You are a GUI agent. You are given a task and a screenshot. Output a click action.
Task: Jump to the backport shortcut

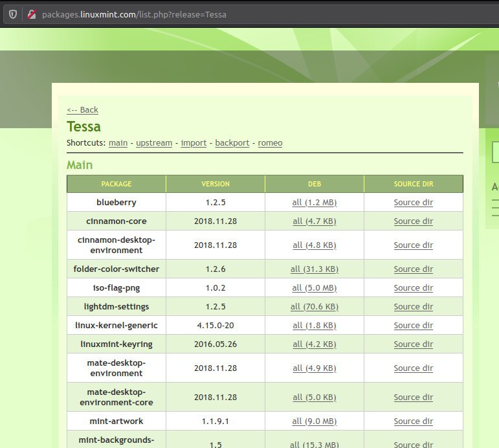(x=232, y=142)
